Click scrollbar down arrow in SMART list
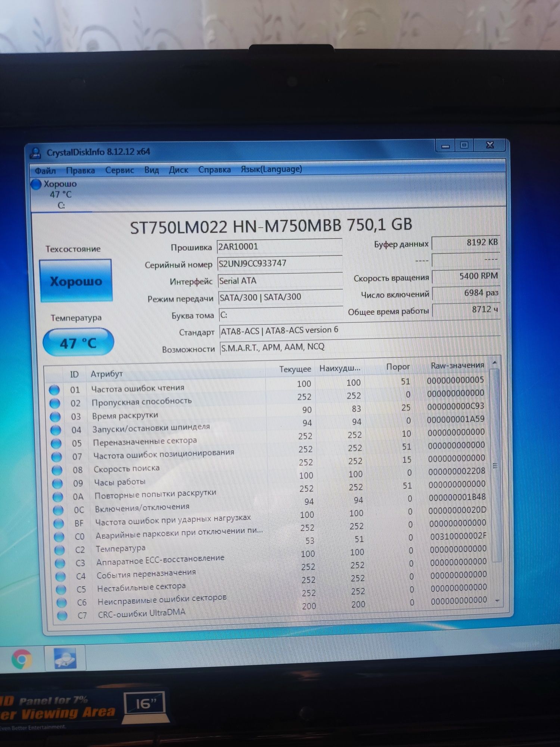560x747 pixels. pos(497,601)
